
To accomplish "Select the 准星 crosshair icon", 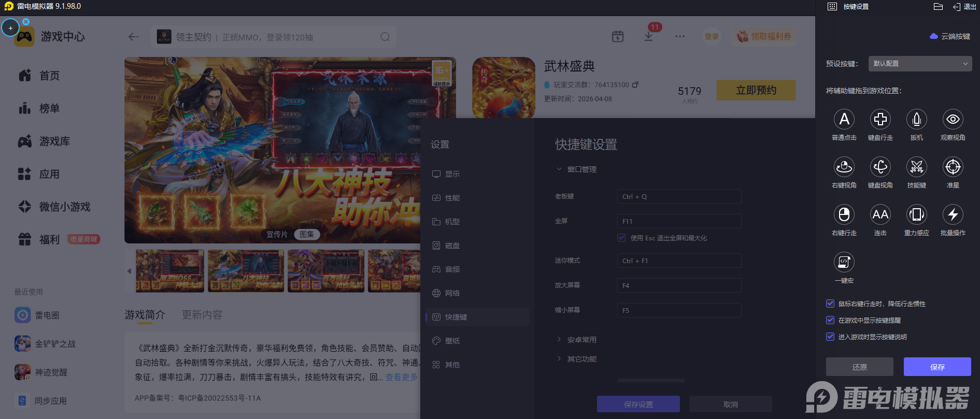I will [953, 167].
